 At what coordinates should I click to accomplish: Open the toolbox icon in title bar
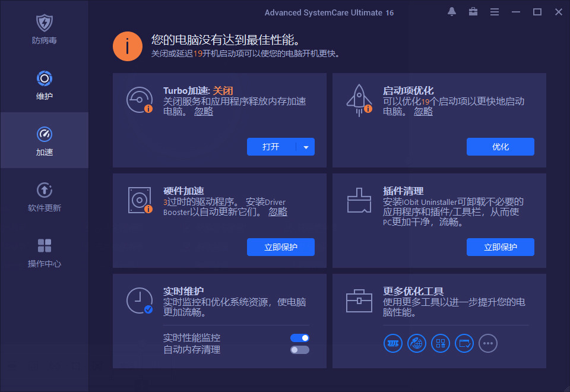(x=473, y=11)
